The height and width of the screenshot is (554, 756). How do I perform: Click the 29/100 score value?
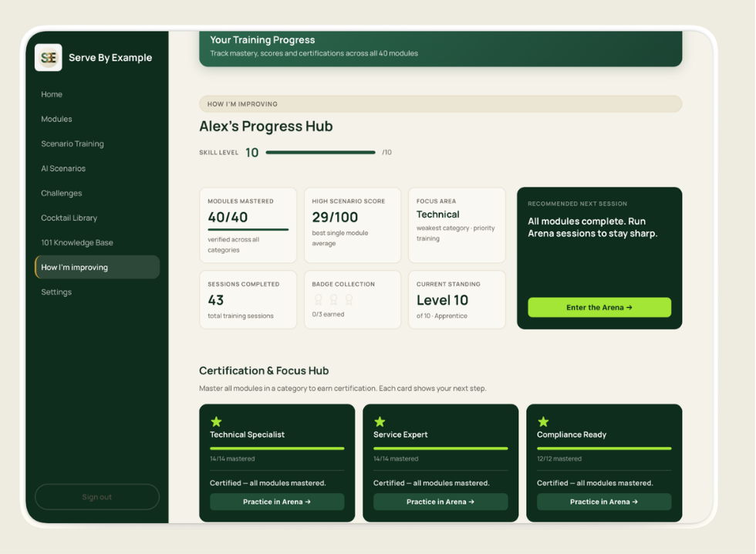335,218
